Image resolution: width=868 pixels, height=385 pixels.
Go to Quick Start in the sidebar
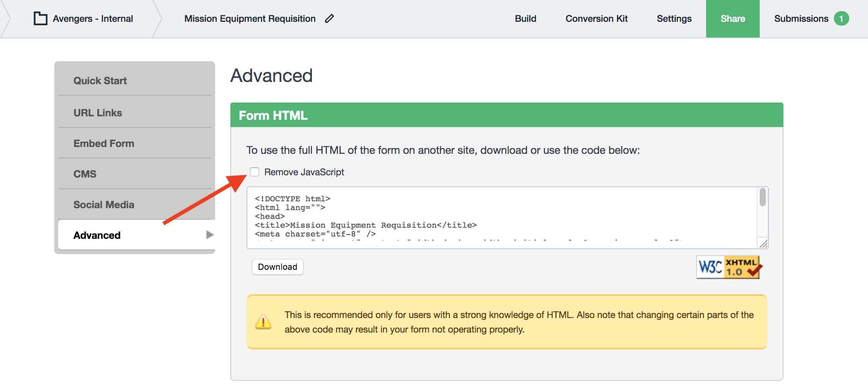tap(100, 81)
